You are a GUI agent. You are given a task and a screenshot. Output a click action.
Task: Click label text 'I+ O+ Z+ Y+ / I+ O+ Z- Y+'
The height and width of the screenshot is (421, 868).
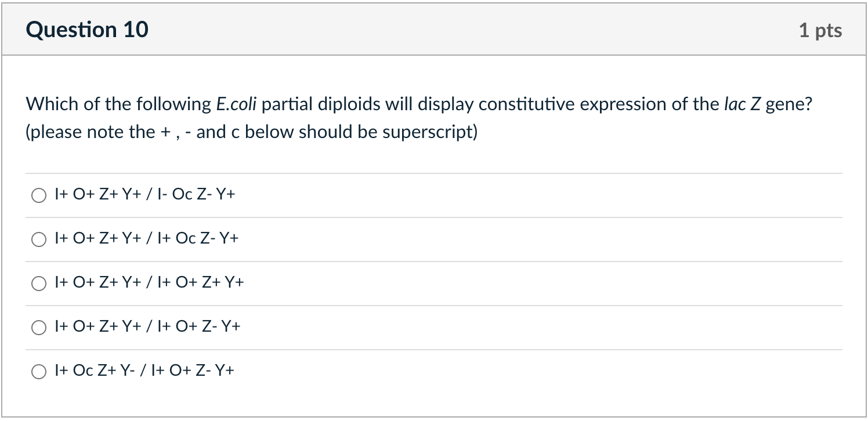coord(147,327)
